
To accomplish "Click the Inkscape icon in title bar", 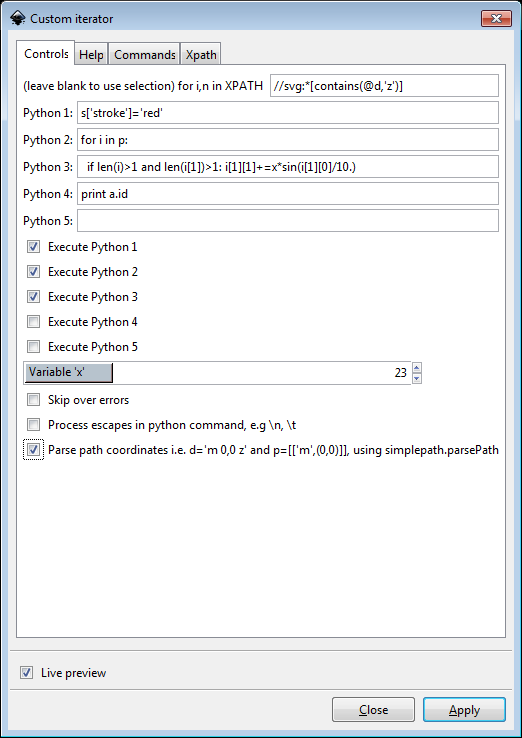I will pos(17,19).
